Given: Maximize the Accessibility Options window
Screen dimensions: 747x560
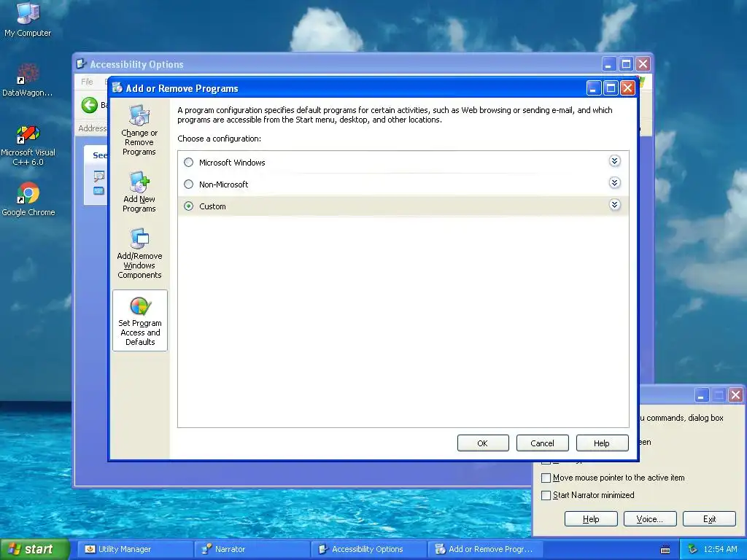Looking at the screenshot, I should pos(625,64).
